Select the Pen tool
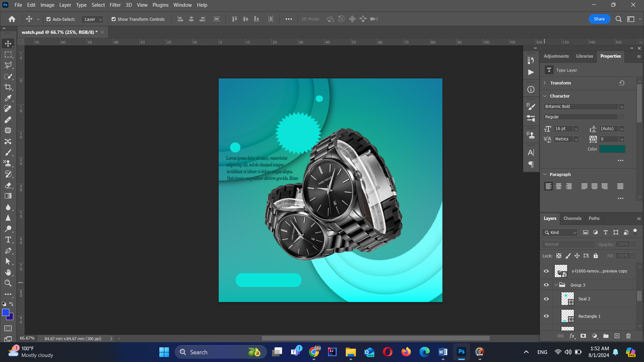644x362 pixels. pyautogui.click(x=8, y=251)
